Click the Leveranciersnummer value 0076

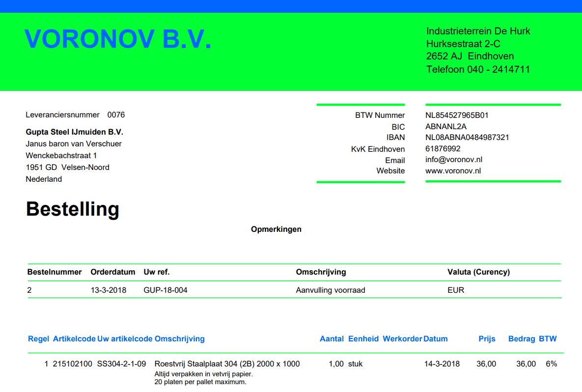116,115
